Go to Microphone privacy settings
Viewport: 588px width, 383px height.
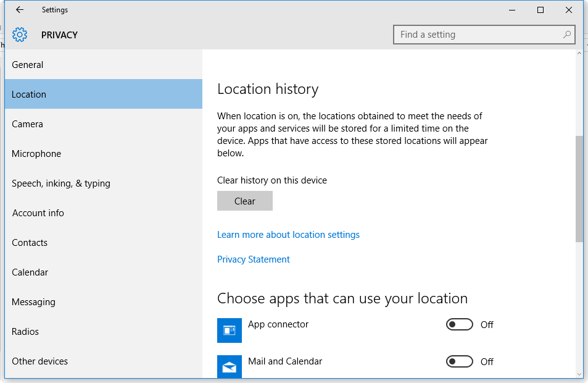coord(36,154)
